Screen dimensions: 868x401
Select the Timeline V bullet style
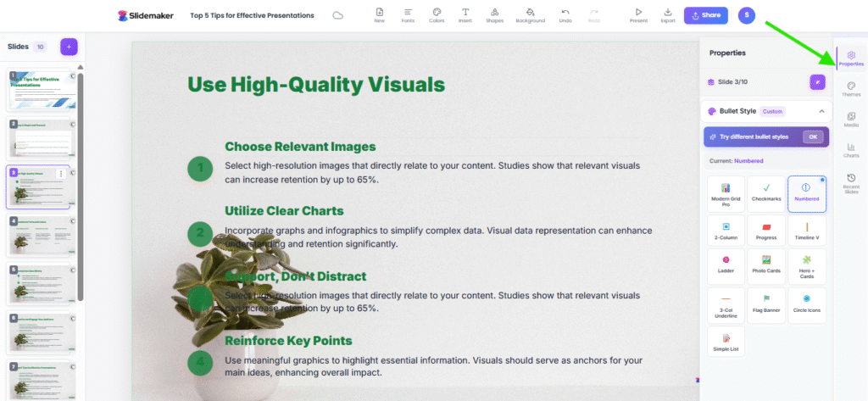point(807,231)
